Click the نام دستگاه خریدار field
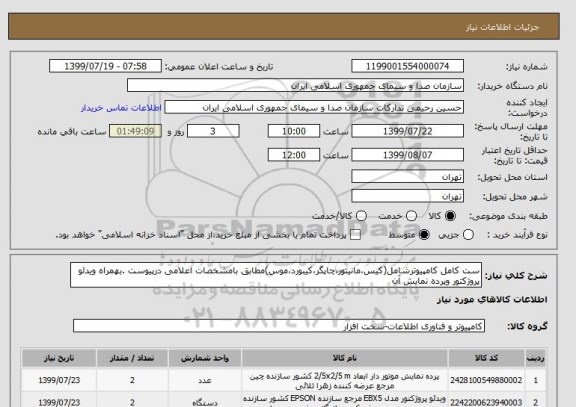The width and height of the screenshot is (576, 407). 295,86
